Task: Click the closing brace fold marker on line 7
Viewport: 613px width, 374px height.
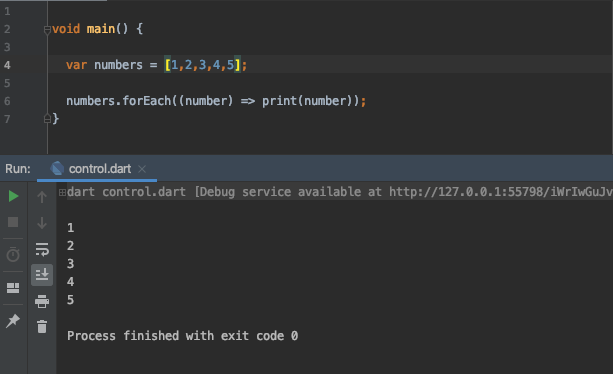Action: coord(47,118)
